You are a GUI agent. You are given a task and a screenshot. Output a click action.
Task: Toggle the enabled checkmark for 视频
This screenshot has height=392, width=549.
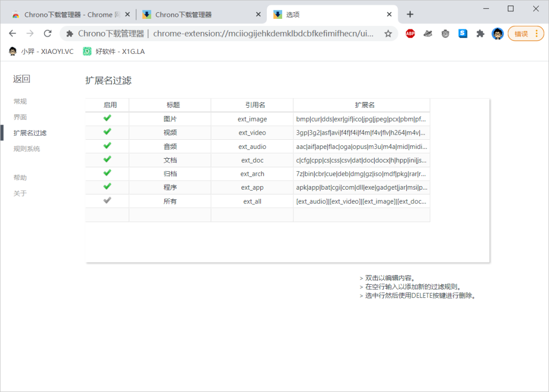[x=107, y=132]
